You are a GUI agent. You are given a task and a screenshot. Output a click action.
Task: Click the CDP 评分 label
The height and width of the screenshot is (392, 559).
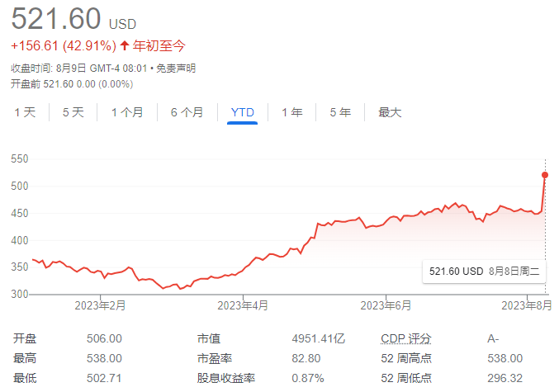click(406, 339)
